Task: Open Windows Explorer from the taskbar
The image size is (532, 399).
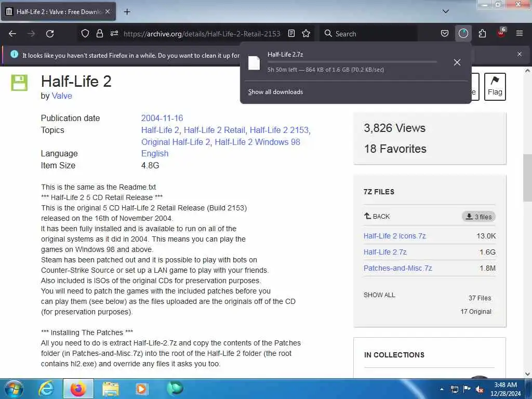Action: coord(111,389)
